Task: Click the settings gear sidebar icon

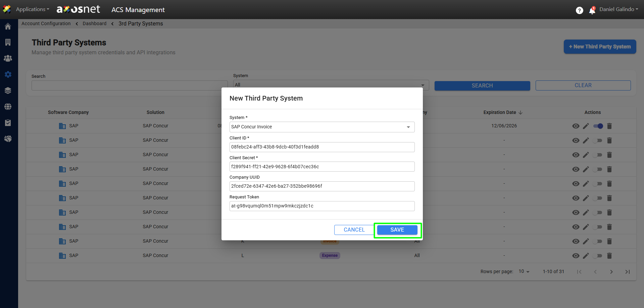Action: (8, 74)
